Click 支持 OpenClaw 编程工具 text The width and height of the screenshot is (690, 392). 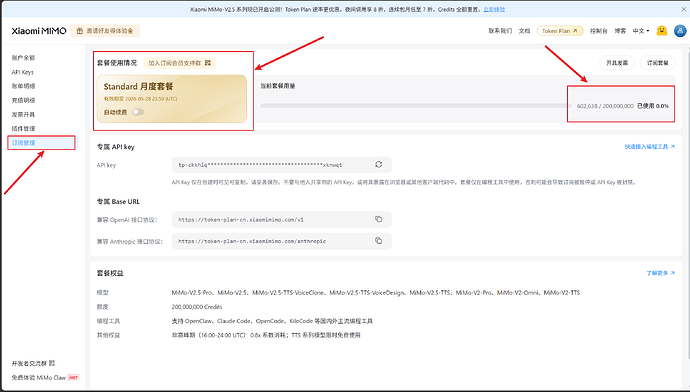[x=272, y=321]
